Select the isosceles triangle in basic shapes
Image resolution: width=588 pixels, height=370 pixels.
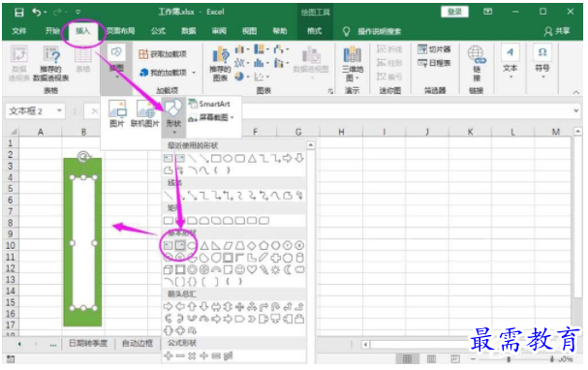204,246
